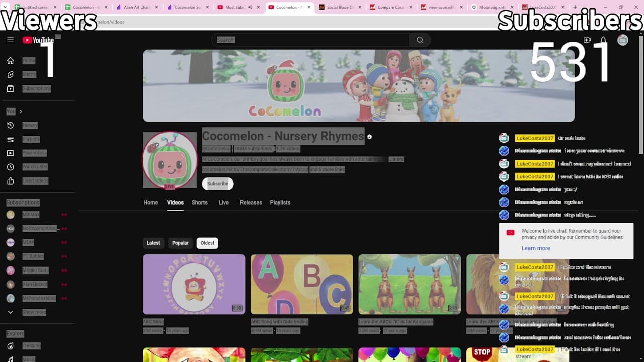Open ABC Song with Cute Ending title
This screenshot has height=362, width=644.
280,322
